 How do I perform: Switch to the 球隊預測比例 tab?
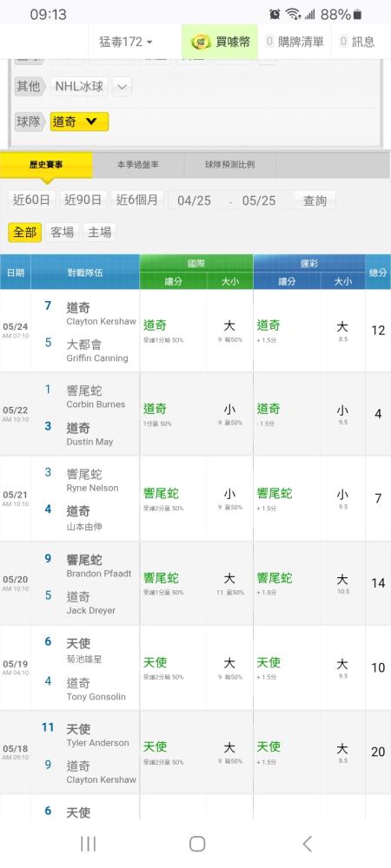(x=230, y=165)
